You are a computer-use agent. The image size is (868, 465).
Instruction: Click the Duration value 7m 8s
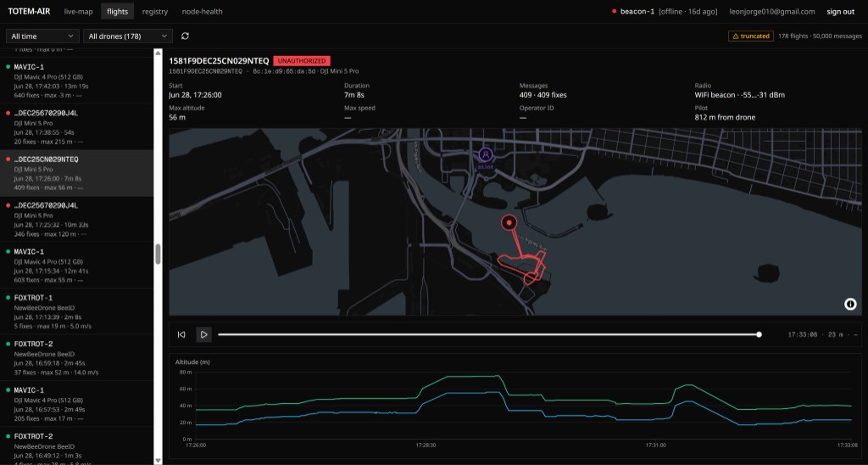(354, 95)
